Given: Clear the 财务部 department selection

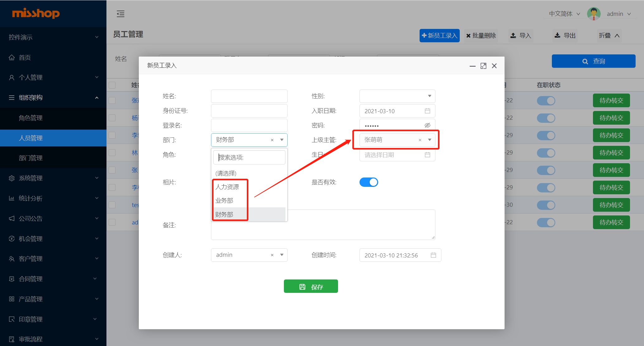Looking at the screenshot, I should [272, 140].
